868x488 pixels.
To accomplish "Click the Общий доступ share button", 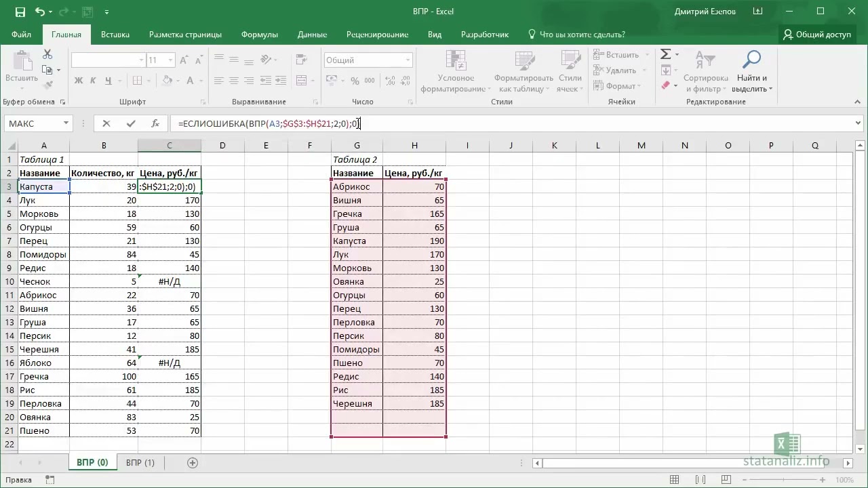I will pyautogui.click(x=817, y=35).
